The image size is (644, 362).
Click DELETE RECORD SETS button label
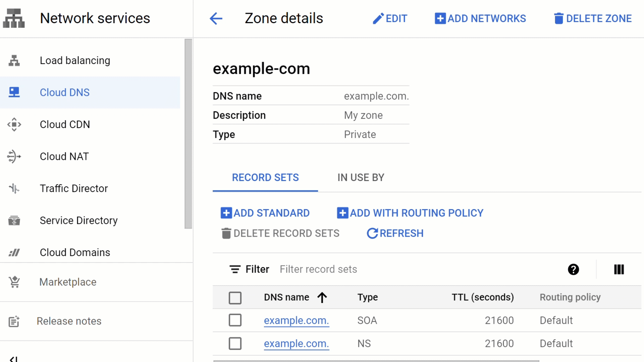pyautogui.click(x=286, y=233)
